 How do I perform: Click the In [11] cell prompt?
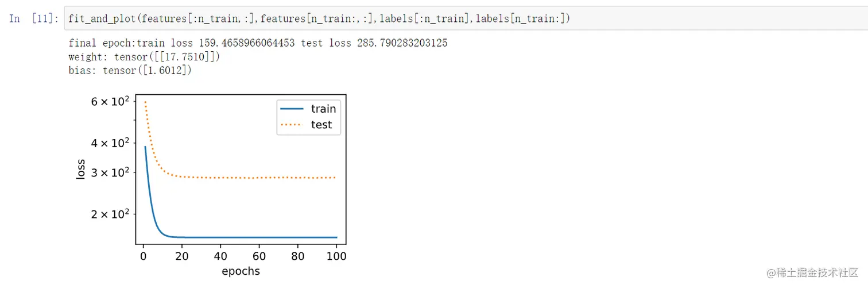tap(34, 18)
